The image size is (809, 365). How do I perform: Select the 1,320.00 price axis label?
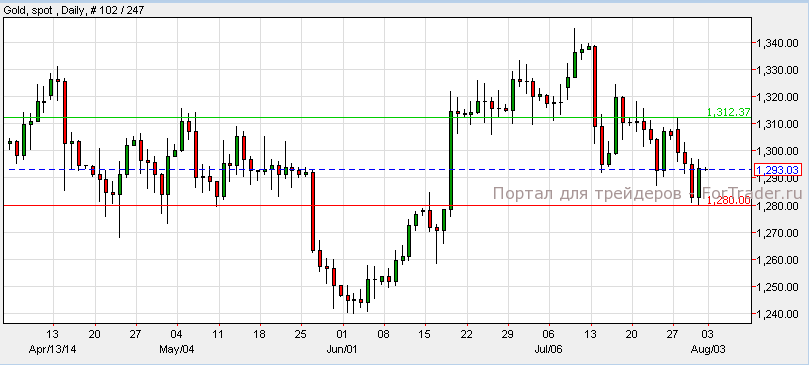777,97
